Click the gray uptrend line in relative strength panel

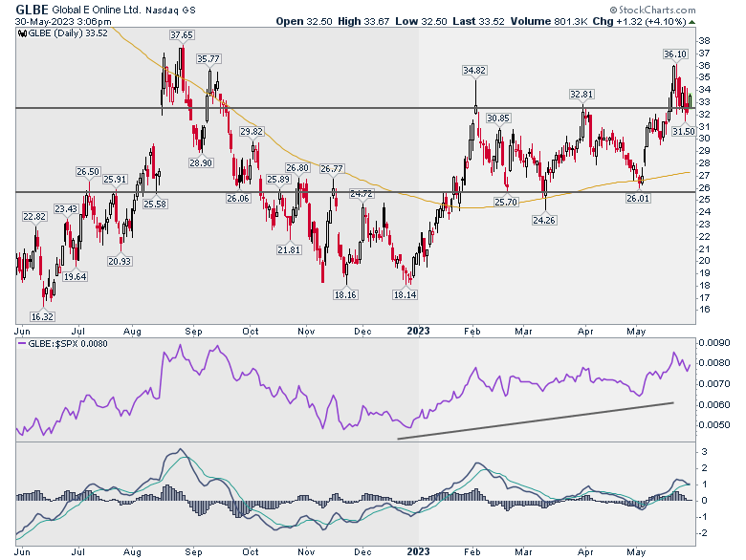536,420
